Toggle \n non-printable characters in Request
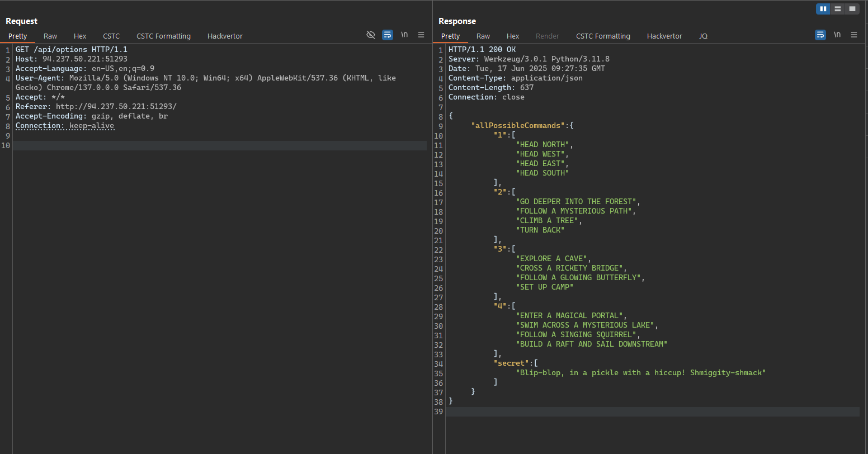 point(404,35)
